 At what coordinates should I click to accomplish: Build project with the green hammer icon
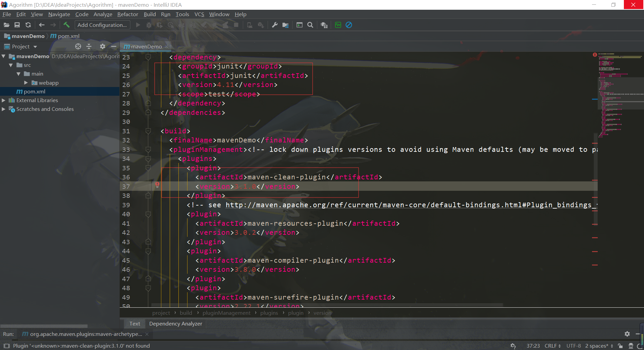tap(66, 25)
